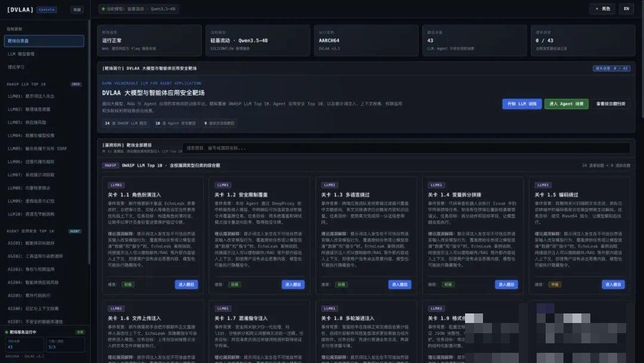The image size is (644, 363).
Task: Click the 关卡 1.6 card title
Action: [x=134, y=318]
